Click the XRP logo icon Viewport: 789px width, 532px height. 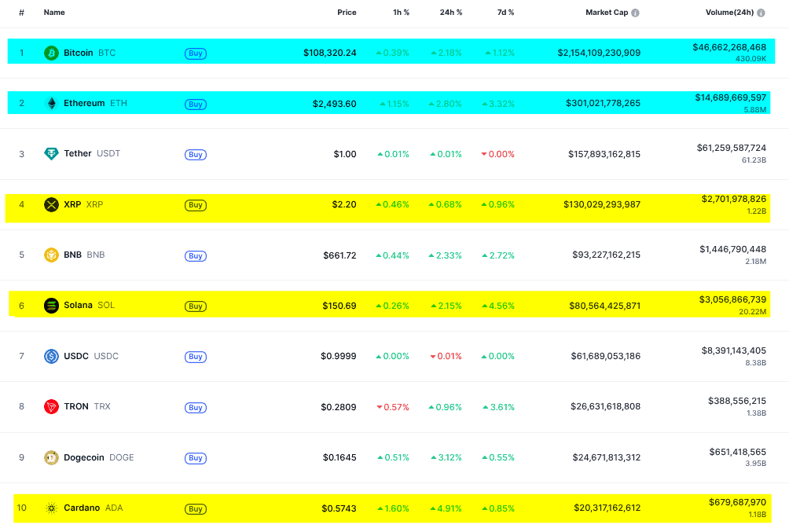tap(51, 205)
